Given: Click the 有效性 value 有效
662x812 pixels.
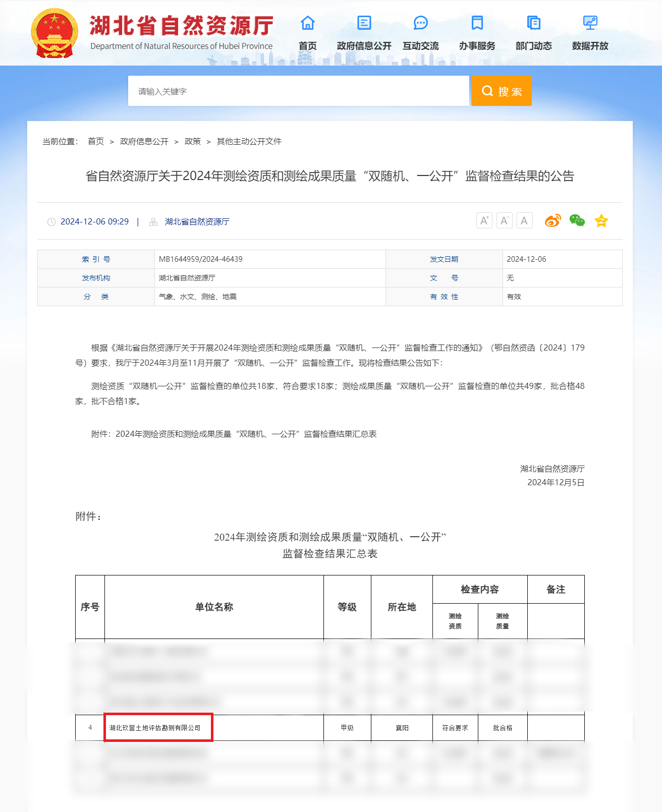Looking at the screenshot, I should coord(514,297).
